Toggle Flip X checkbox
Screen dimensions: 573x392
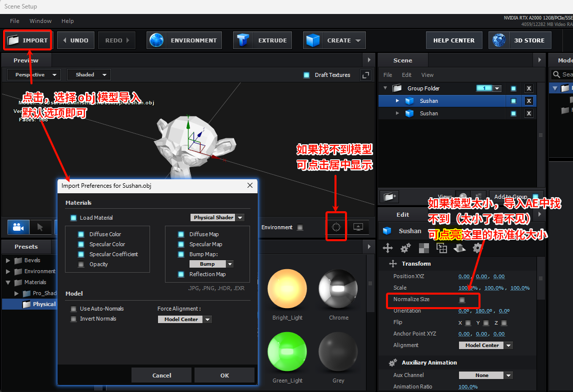[x=468, y=323]
